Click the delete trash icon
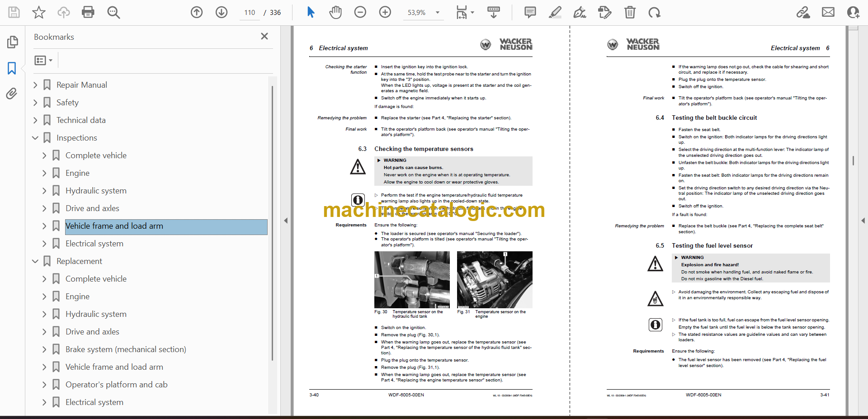 (630, 12)
